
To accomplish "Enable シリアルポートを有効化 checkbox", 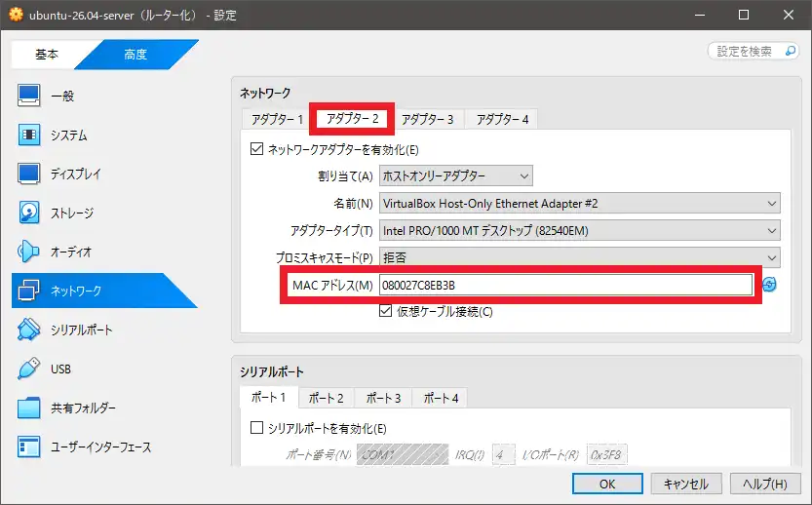I will tap(257, 428).
